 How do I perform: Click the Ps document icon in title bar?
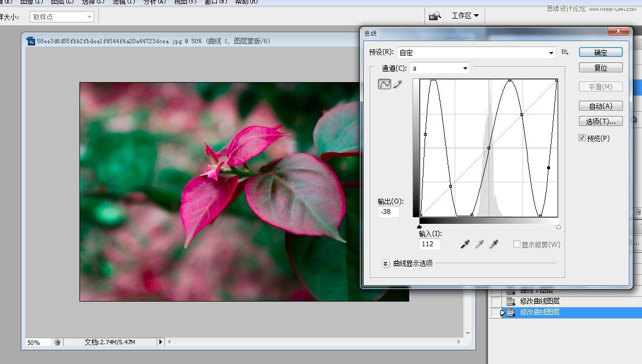point(31,41)
